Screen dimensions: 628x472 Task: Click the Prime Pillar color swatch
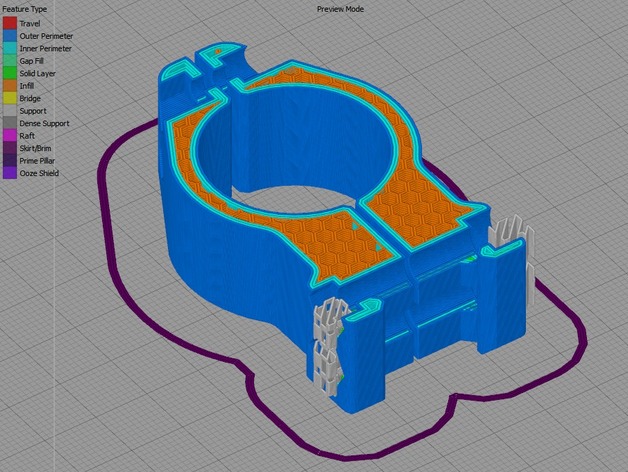point(10,160)
